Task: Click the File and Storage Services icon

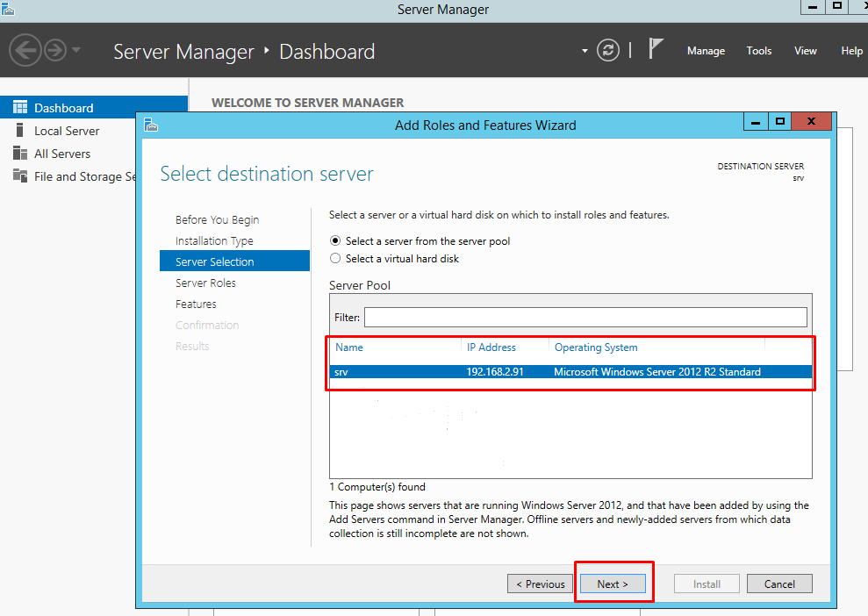Action: (20, 175)
